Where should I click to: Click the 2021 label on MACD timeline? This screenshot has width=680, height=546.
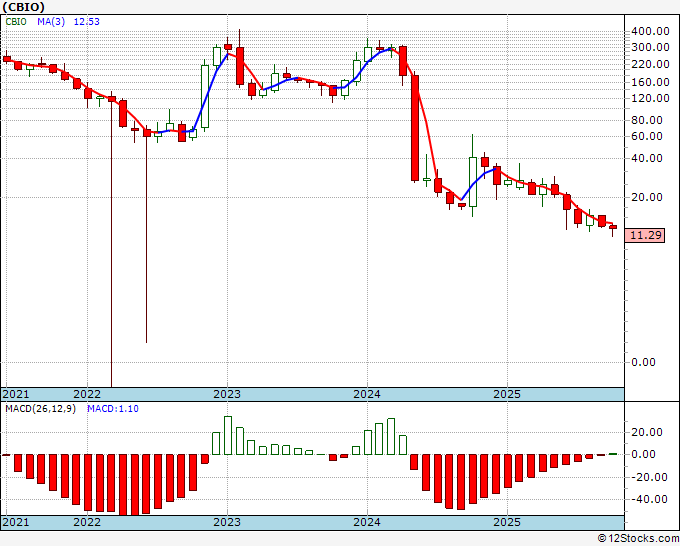16,522
